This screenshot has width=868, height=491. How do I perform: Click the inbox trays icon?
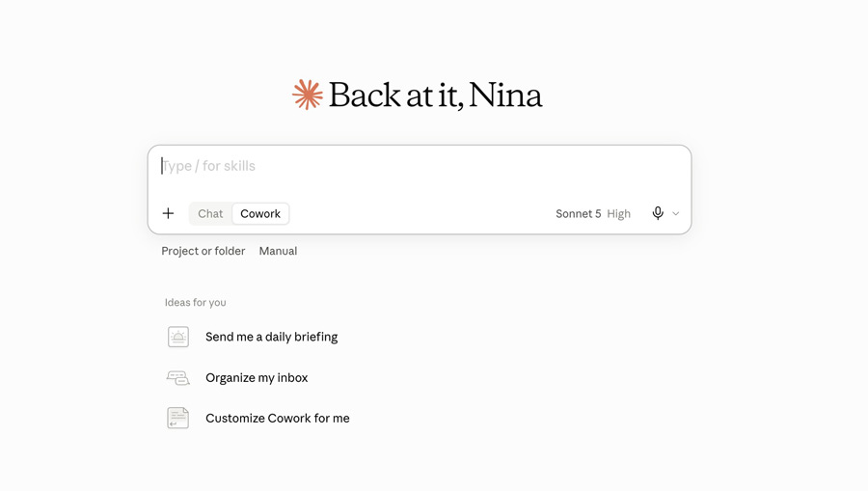(178, 377)
